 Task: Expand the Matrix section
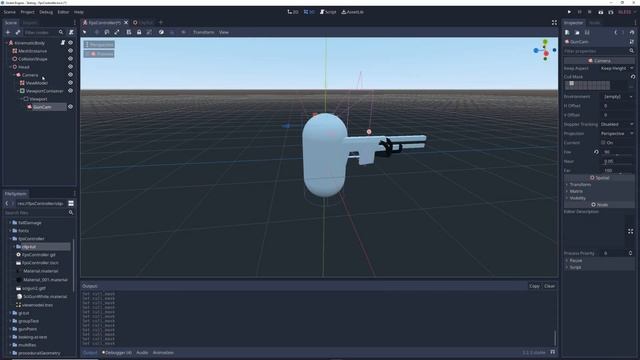pos(599,191)
